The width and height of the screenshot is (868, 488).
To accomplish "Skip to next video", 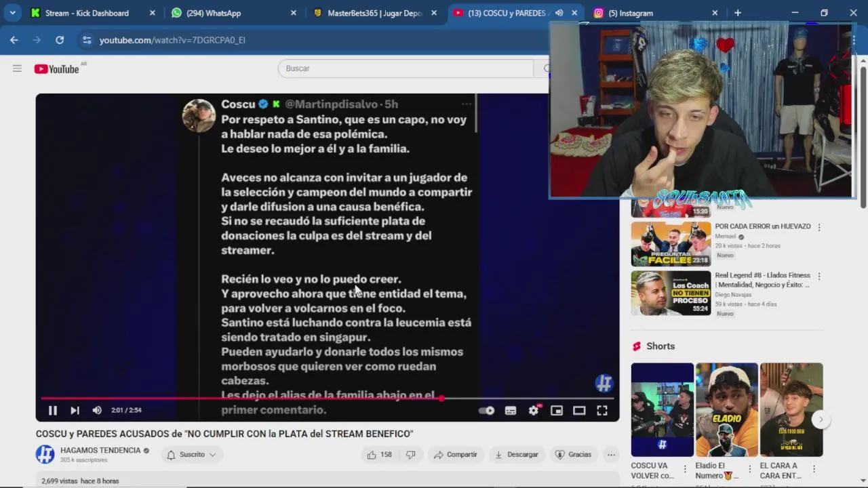I will coord(75,410).
